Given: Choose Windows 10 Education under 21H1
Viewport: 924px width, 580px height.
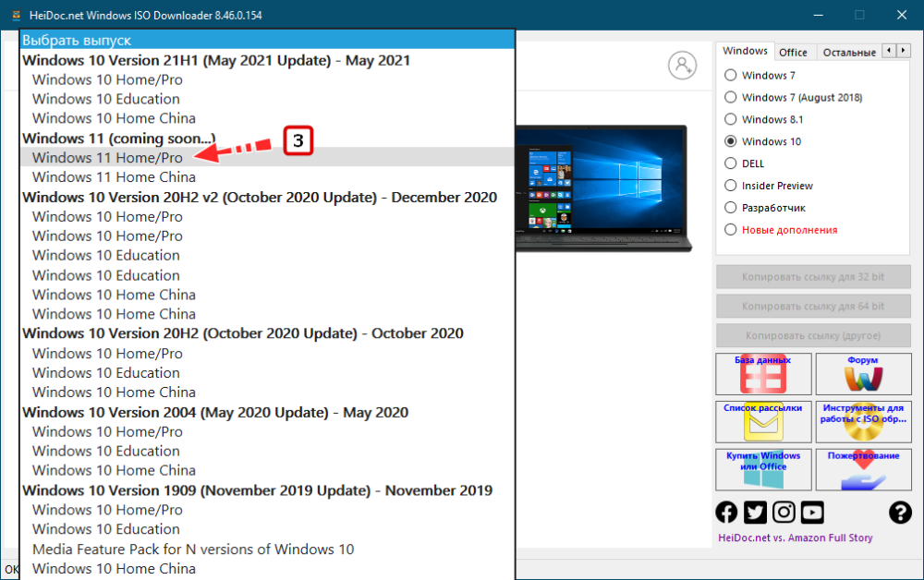Looking at the screenshot, I should click(268, 99).
